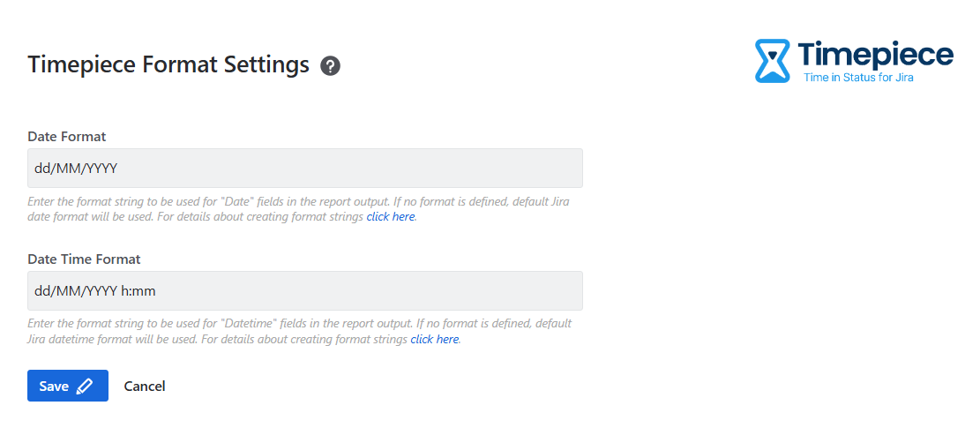Image resolution: width=980 pixels, height=428 pixels.
Task: Click the 'dd/MM/YYYY h:mm' value text
Action: coord(95,290)
